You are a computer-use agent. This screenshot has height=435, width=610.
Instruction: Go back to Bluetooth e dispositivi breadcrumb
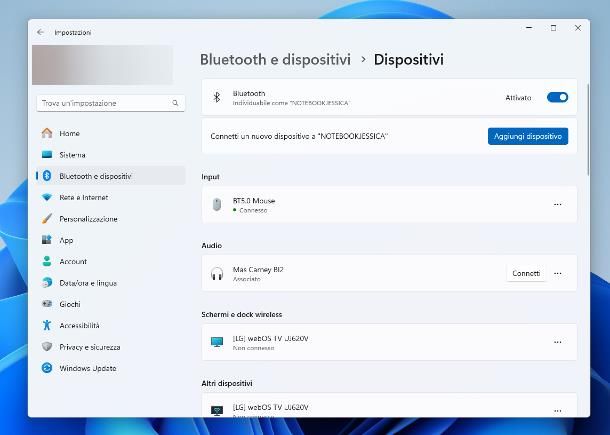pyautogui.click(x=275, y=60)
